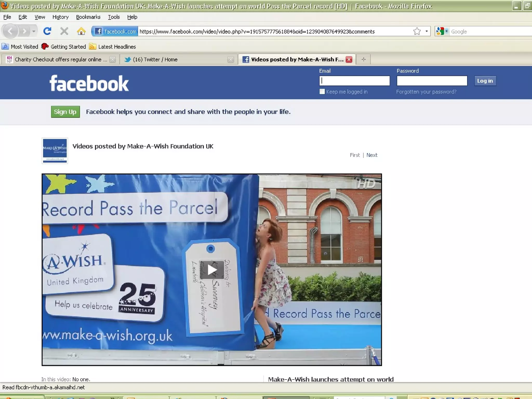Open back/forward history dropdown arrow
This screenshot has height=399, width=532.
coord(34,31)
